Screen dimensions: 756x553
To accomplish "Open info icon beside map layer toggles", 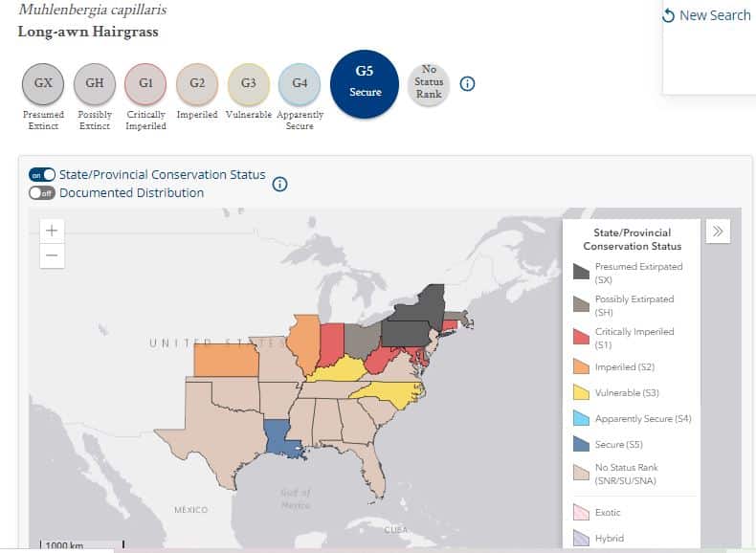I will 280,184.
